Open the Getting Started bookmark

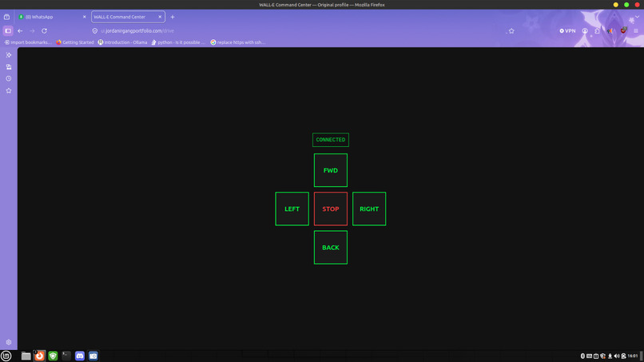tap(75, 42)
